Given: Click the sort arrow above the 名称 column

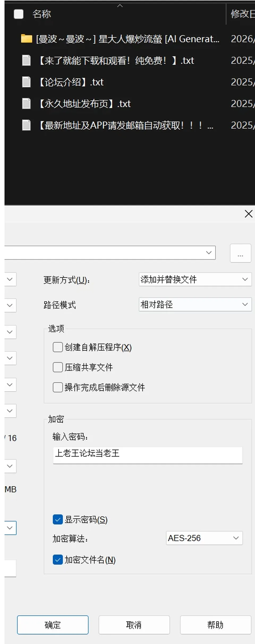Looking at the screenshot, I should click(120, 6).
